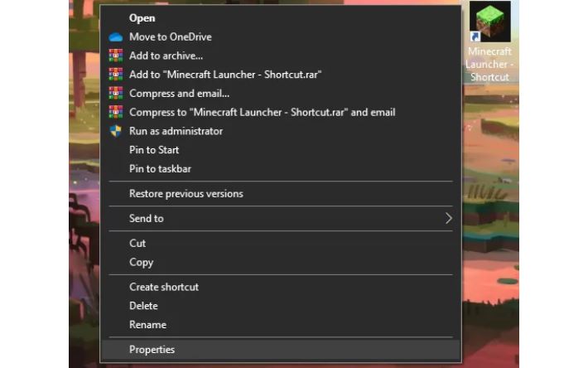Image resolution: width=588 pixels, height=368 pixels.
Task: Choose Rename from the menu
Action: 281,324
